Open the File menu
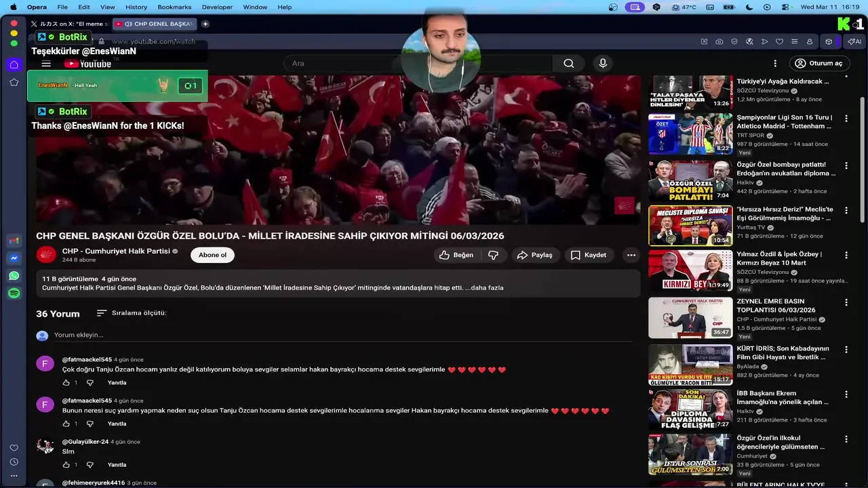The image size is (868, 488). (62, 7)
